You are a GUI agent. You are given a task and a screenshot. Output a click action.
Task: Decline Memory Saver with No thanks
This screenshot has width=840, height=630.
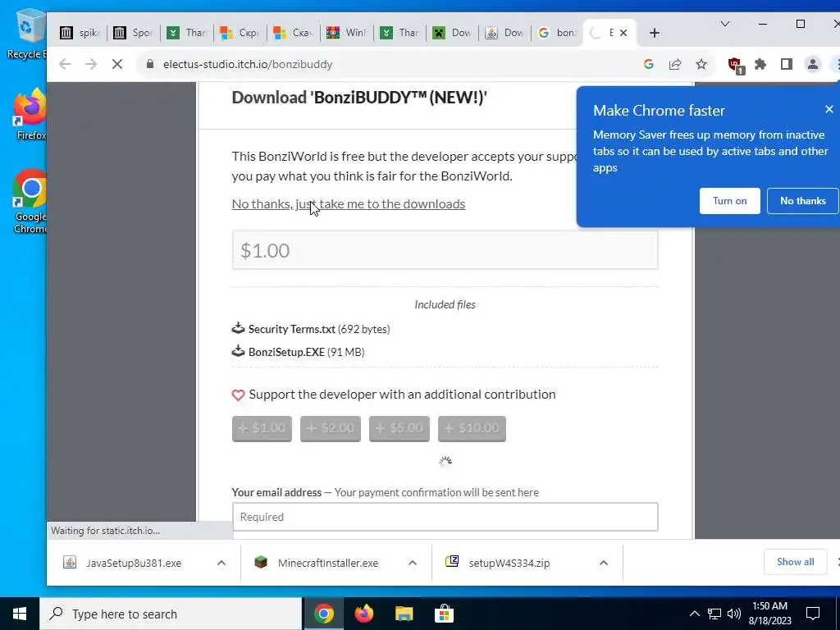click(x=802, y=201)
